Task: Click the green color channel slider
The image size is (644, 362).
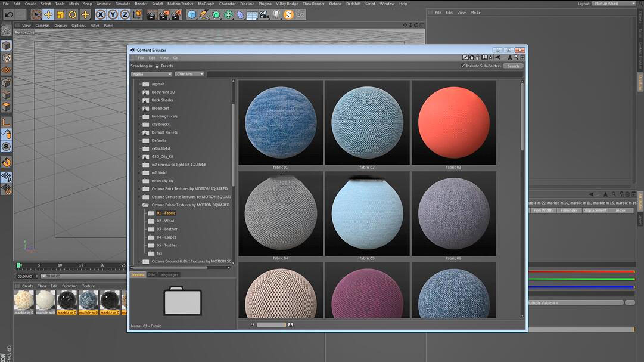Action: pyautogui.click(x=581, y=279)
